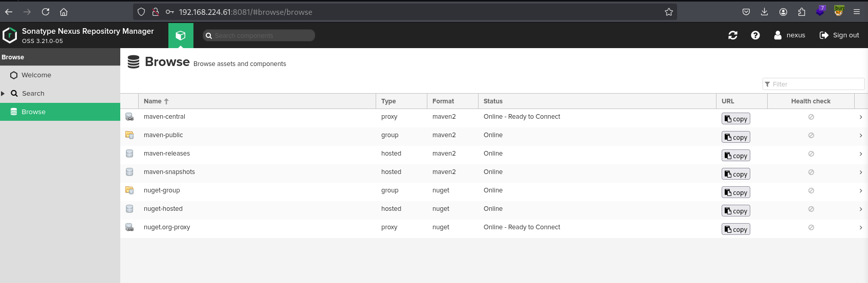Open maven-public via its row chevron
The height and width of the screenshot is (283, 868).
(x=861, y=136)
